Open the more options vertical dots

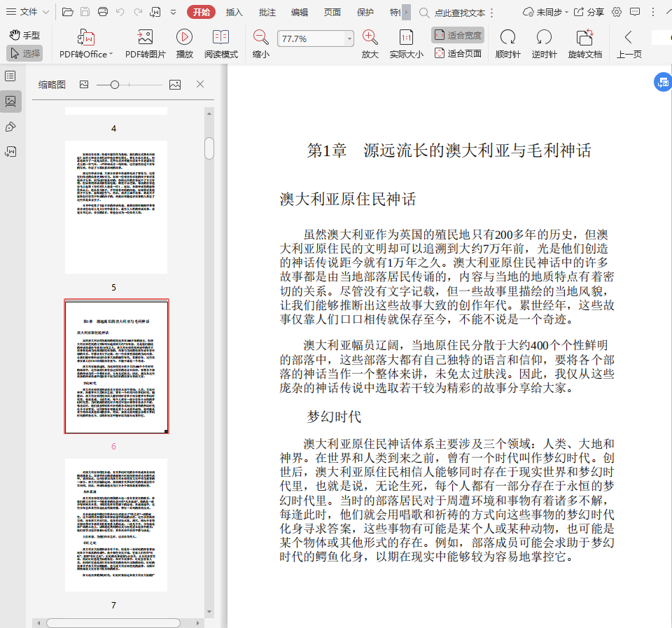[652, 12]
